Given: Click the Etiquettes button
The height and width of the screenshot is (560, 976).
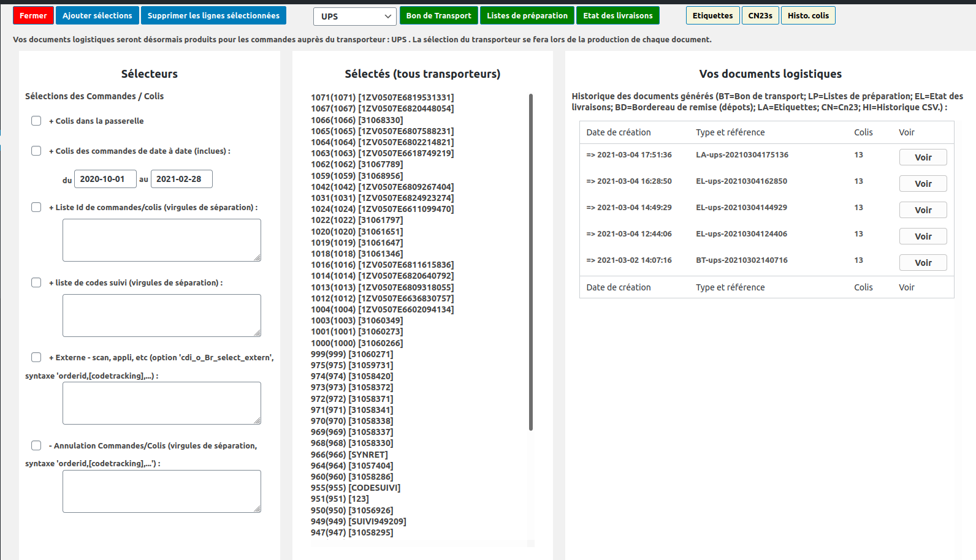Looking at the screenshot, I should pos(712,16).
